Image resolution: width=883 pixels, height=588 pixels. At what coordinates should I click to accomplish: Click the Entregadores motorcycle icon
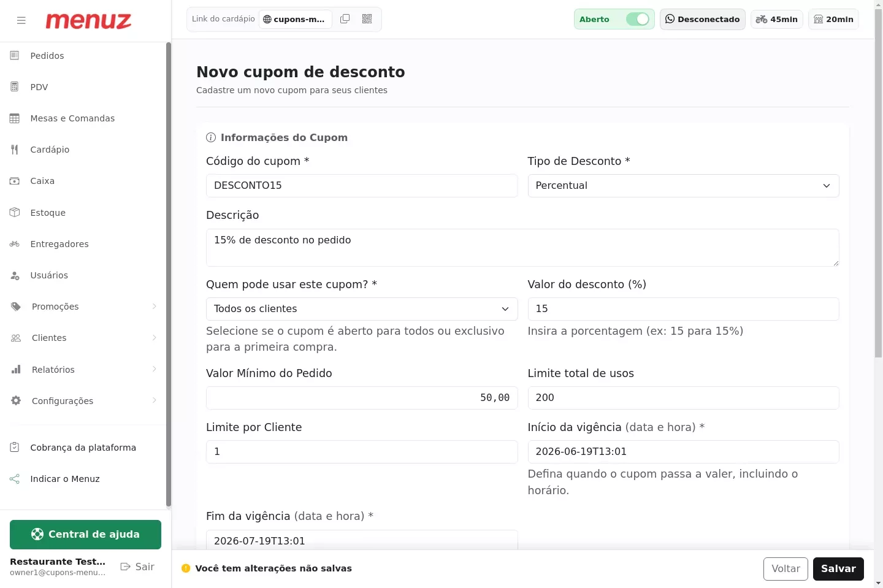pyautogui.click(x=15, y=244)
